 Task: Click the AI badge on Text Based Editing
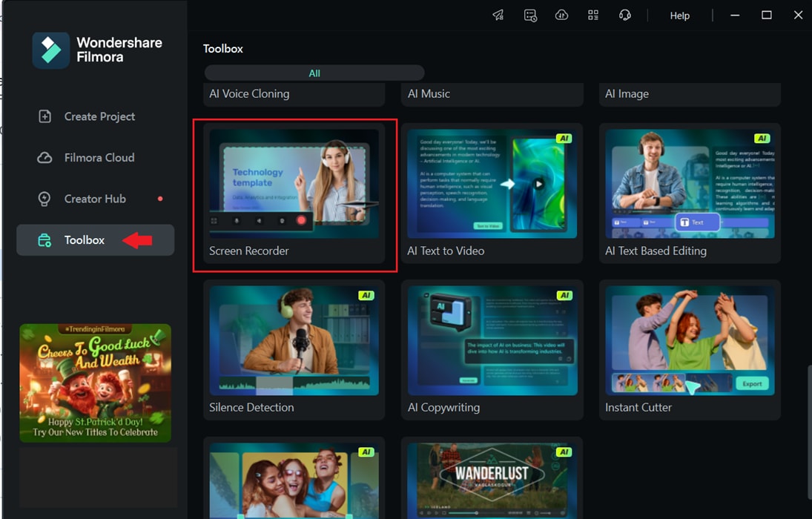(762, 139)
